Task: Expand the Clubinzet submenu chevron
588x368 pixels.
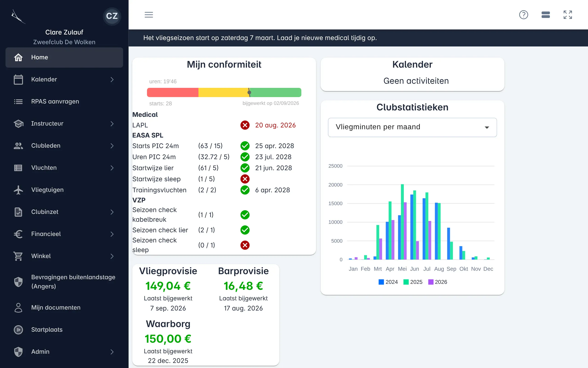Action: point(112,212)
